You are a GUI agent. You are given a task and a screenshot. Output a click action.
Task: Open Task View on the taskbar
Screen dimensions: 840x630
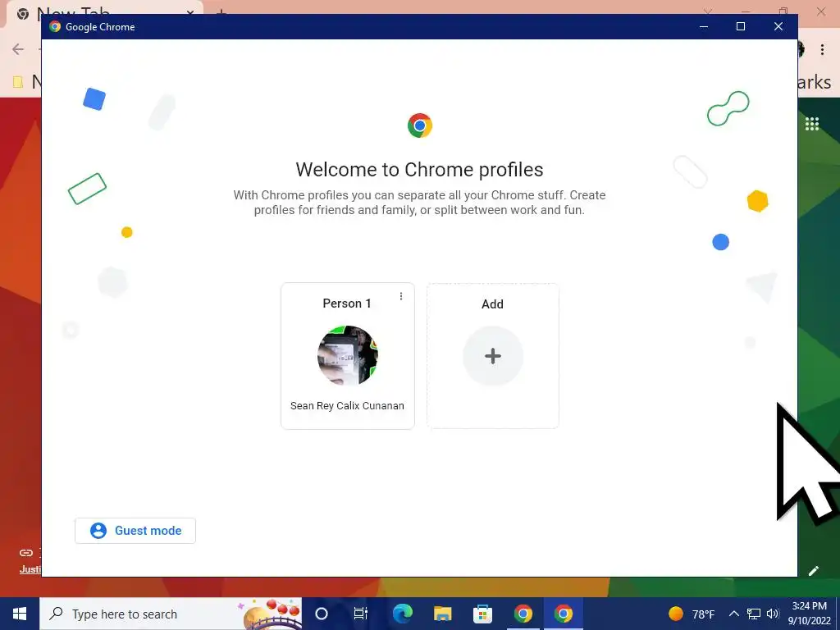(361, 614)
